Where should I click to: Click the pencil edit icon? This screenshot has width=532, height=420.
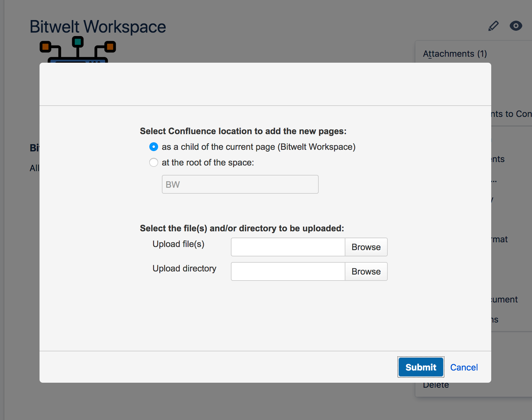tap(493, 26)
